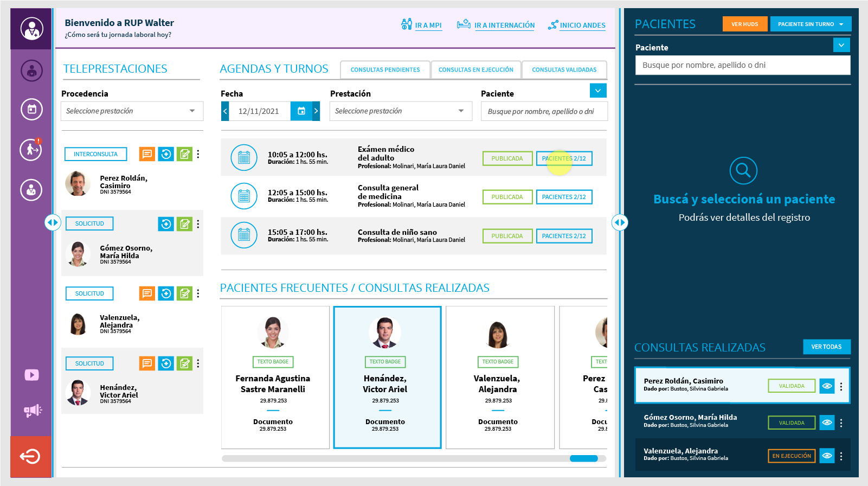Click Pacientes 2/12 for Consulta de niño sano

pos(564,236)
